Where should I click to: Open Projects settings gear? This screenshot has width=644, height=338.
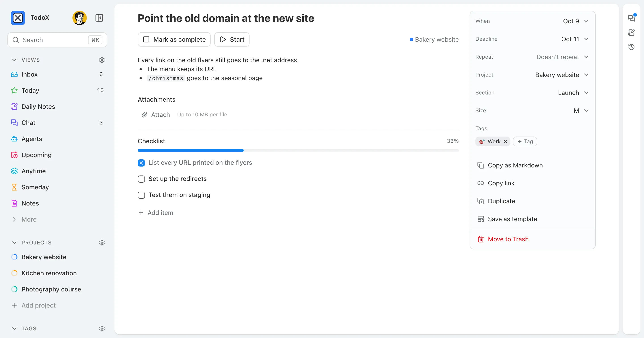(x=102, y=242)
